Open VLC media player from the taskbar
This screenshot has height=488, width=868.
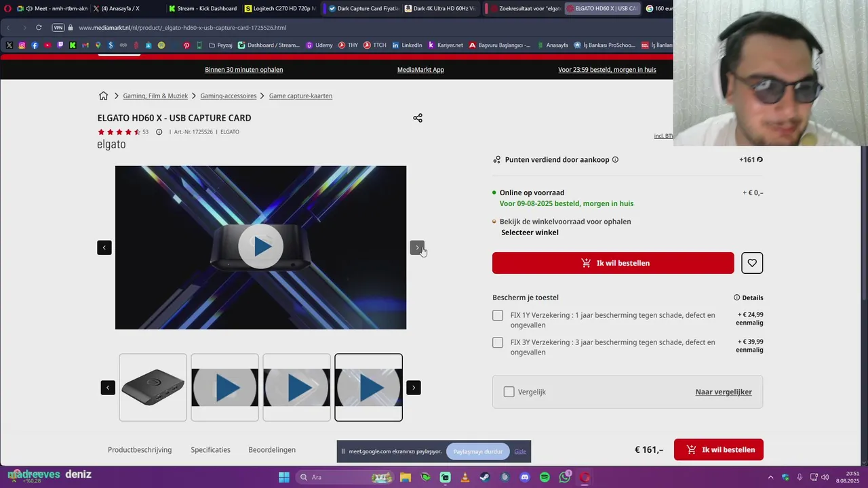[x=465, y=477]
